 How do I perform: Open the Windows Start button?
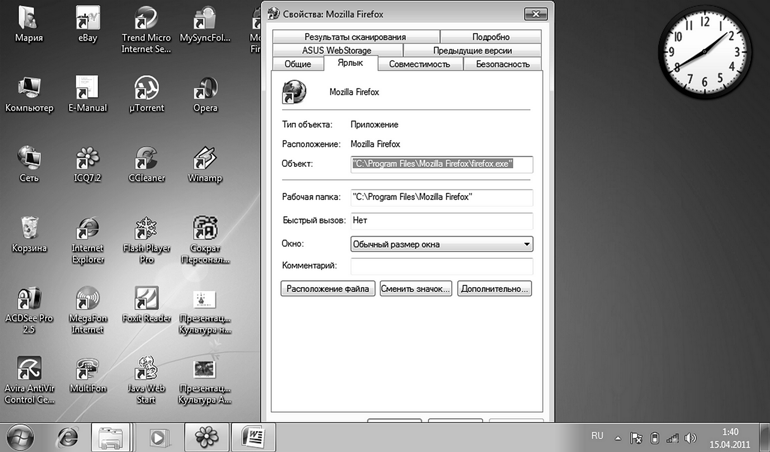22,437
